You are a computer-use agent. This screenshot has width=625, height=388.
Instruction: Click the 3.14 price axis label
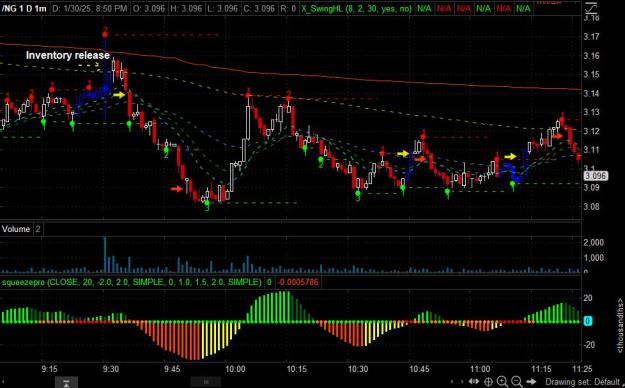[591, 93]
